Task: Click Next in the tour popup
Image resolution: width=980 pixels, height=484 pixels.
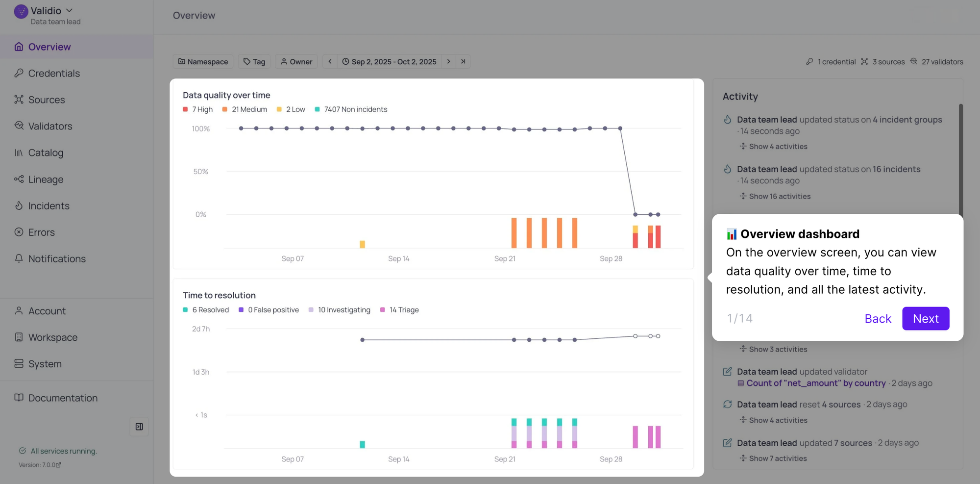Action: (925, 319)
